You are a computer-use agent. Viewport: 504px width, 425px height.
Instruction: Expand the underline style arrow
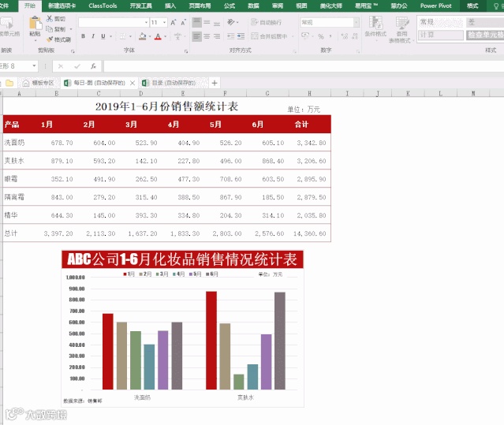[x=110, y=36]
